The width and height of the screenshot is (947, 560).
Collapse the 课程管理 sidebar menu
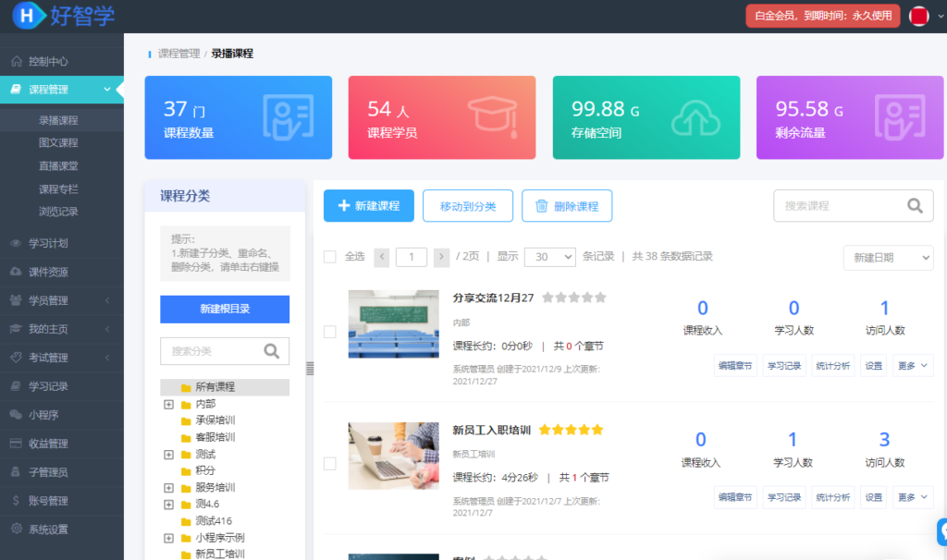62,90
